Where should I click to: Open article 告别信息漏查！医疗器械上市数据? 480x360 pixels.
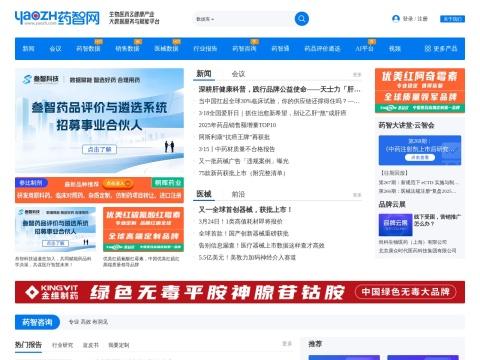coord(262,245)
